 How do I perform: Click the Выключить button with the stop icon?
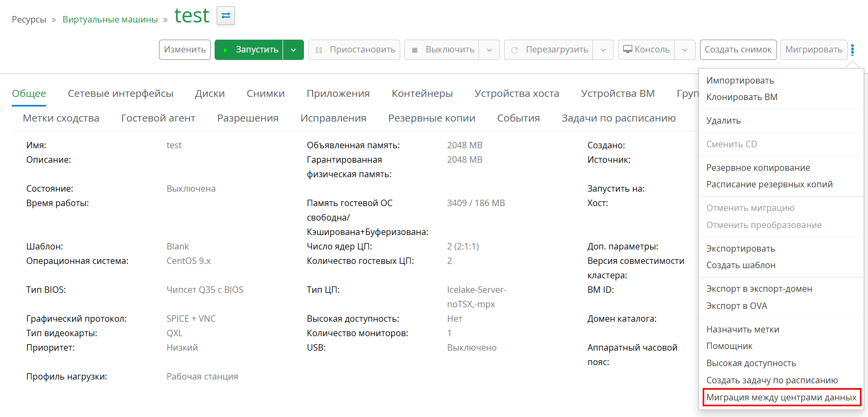tap(441, 50)
